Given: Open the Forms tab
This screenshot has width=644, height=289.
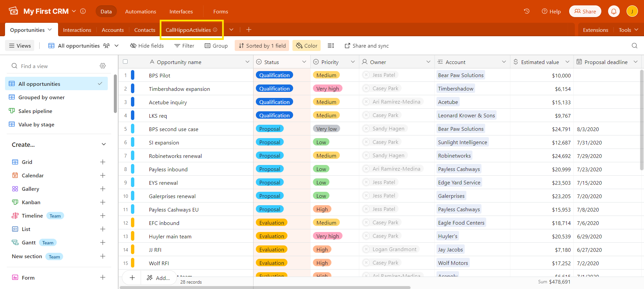Looking at the screenshot, I should point(221,11).
